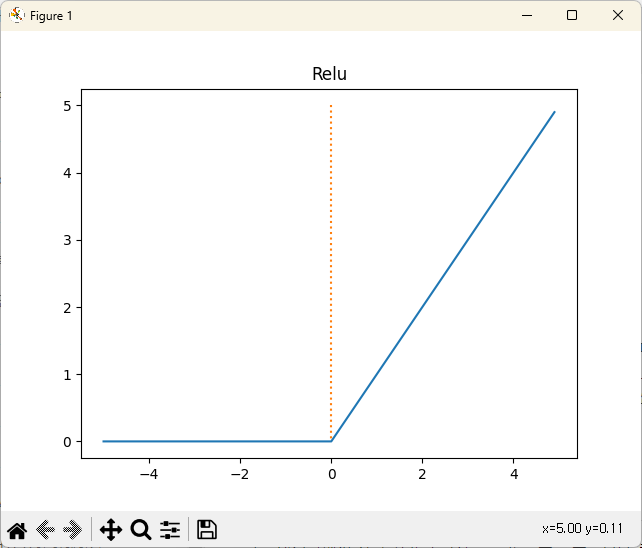
Task: Open Configure subplots settings
Action: 170,530
